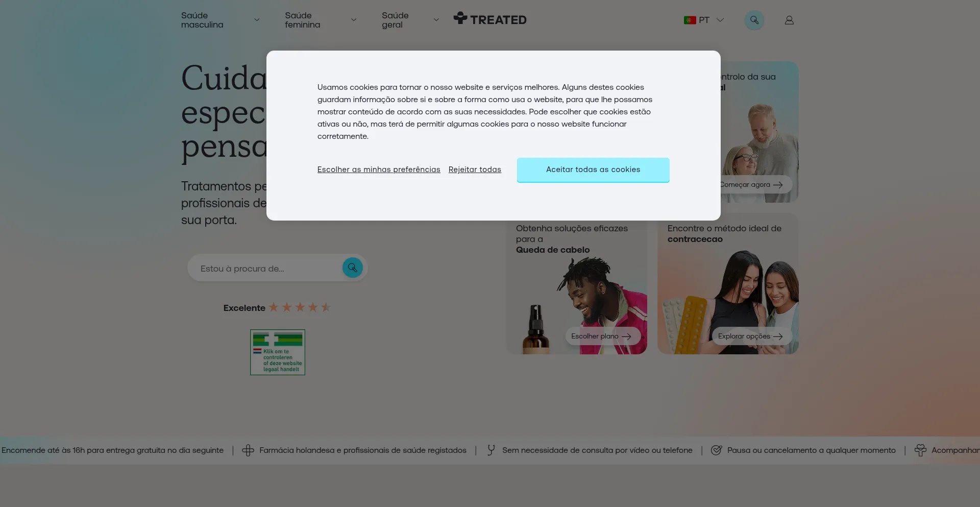Accept all cookies with Aceitar todas button
980x507 pixels.
[x=593, y=170]
